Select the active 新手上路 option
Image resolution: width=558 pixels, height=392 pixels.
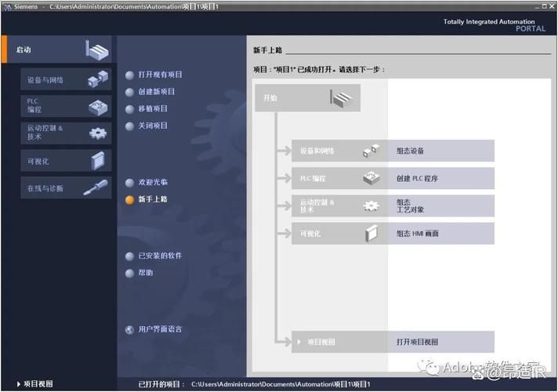pyautogui.click(x=147, y=199)
